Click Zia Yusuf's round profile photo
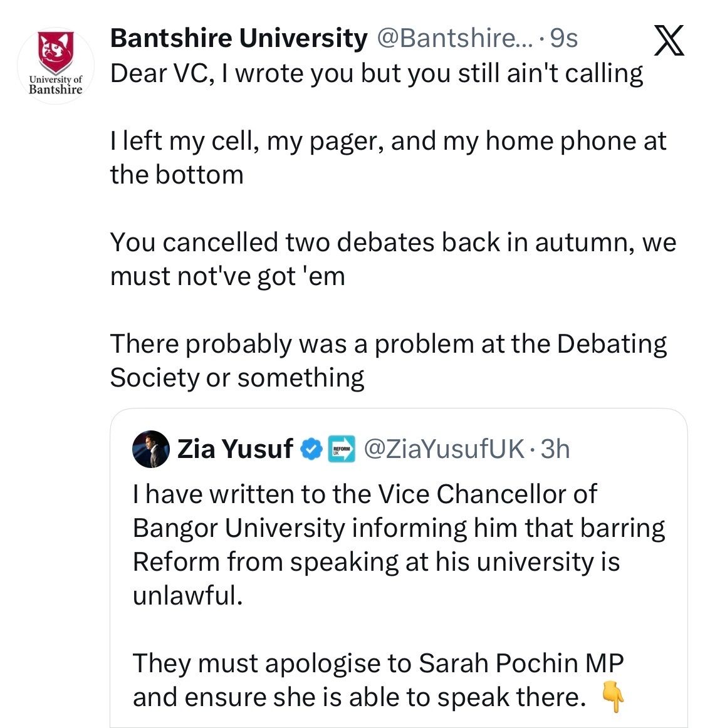Viewport: 705px width, 728px height. coord(151,449)
